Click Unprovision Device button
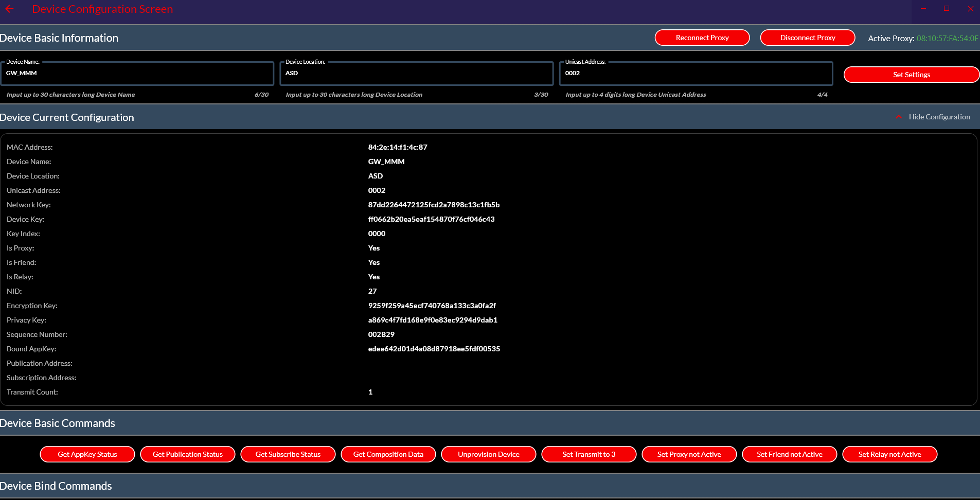This screenshot has height=500, width=980. click(489, 454)
